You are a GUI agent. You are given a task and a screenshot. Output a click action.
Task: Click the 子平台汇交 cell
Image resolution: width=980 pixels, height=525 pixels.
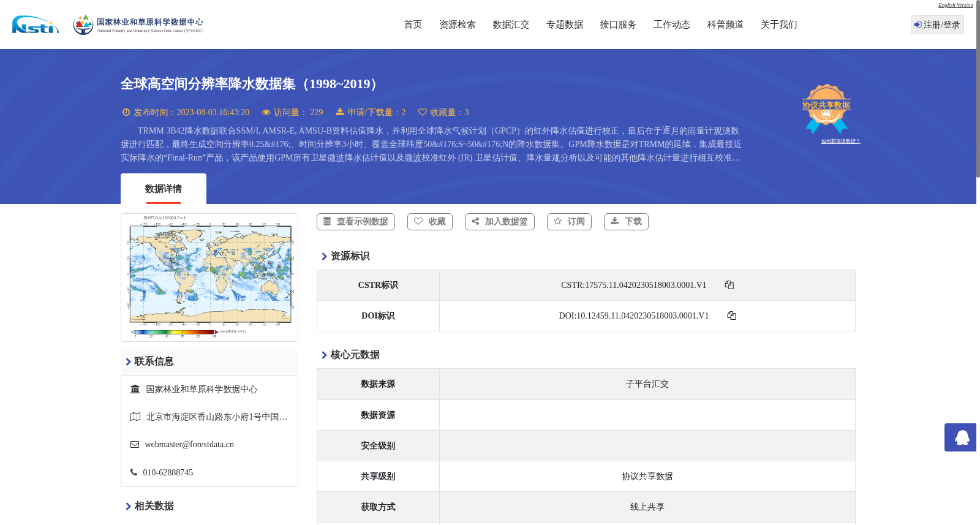647,384
